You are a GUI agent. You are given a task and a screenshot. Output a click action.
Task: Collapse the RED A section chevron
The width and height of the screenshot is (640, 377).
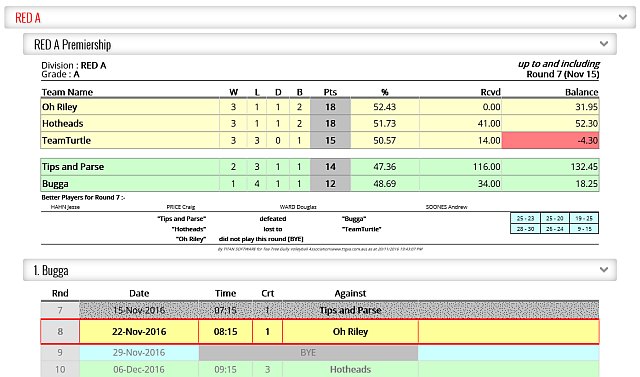click(622, 17)
